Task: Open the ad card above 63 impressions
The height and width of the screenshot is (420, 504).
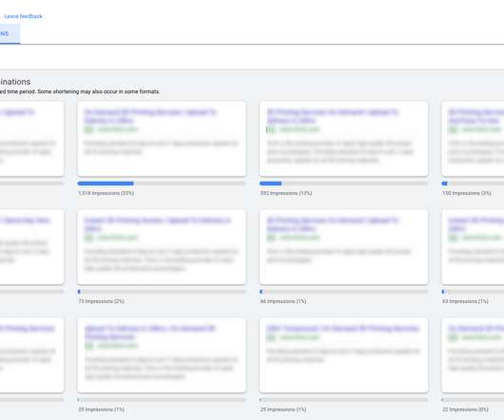Action: coord(473,247)
